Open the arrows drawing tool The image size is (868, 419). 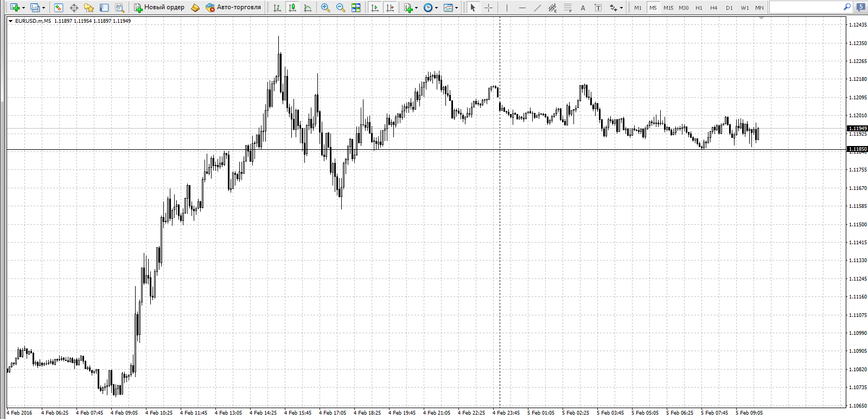613,8
